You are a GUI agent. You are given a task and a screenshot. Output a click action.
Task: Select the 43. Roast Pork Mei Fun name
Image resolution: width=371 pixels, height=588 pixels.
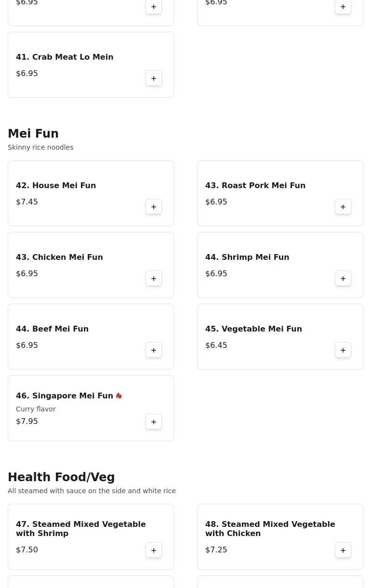tap(255, 185)
